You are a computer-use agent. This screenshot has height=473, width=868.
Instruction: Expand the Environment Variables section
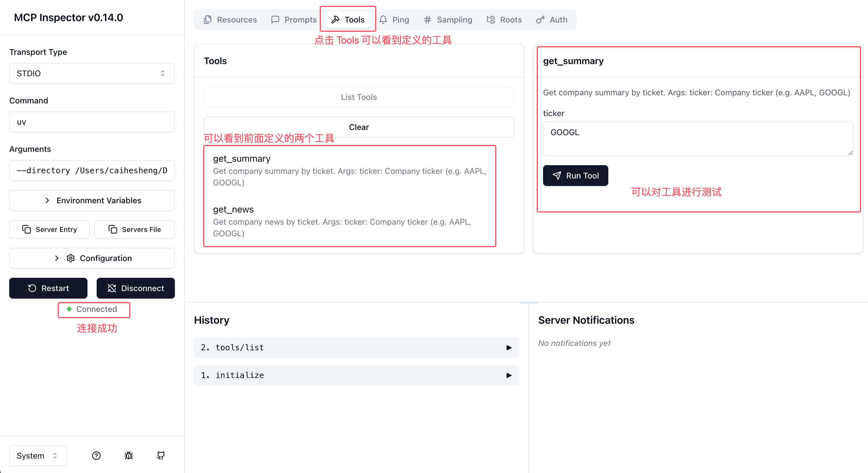pyautogui.click(x=92, y=200)
